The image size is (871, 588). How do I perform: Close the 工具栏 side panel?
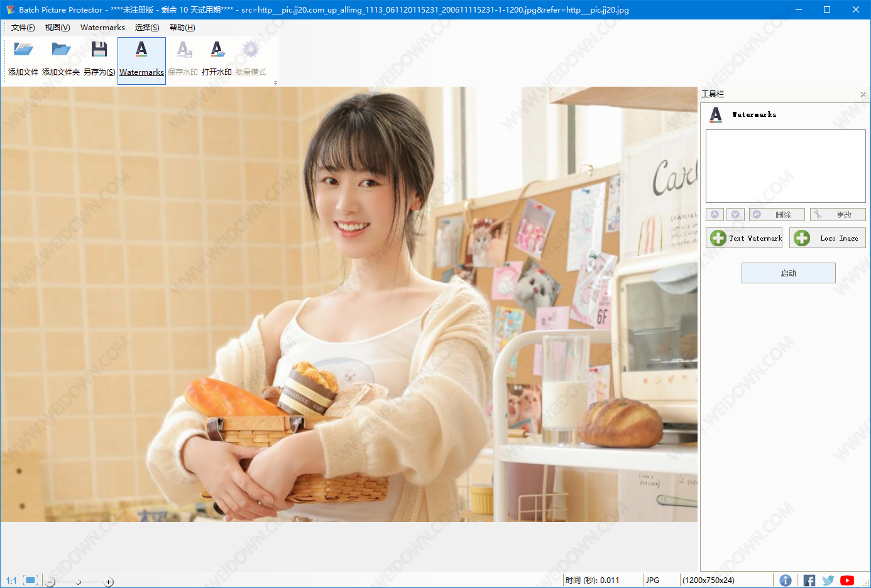pos(863,94)
